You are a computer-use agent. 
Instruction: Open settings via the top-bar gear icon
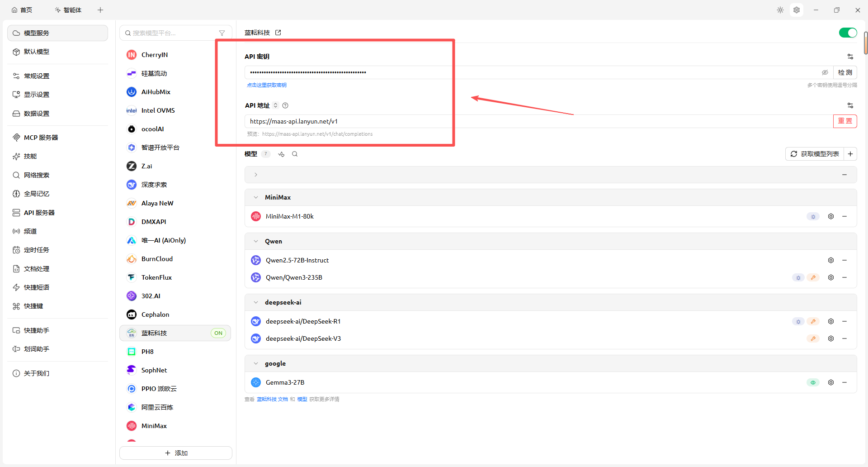pos(797,10)
